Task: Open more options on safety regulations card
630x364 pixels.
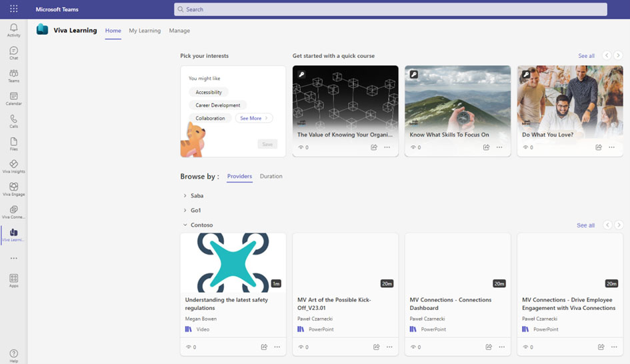Action: pyautogui.click(x=277, y=347)
